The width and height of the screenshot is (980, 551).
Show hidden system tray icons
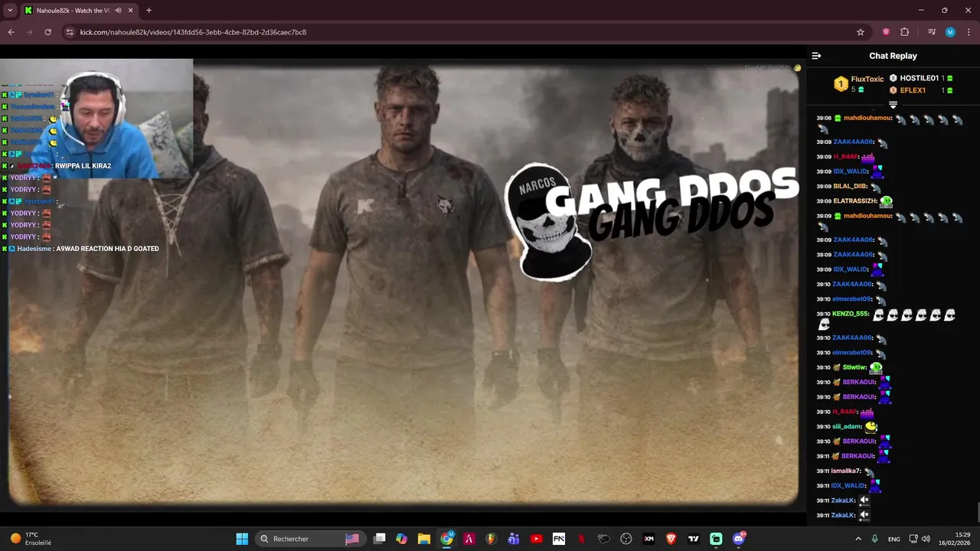click(857, 539)
